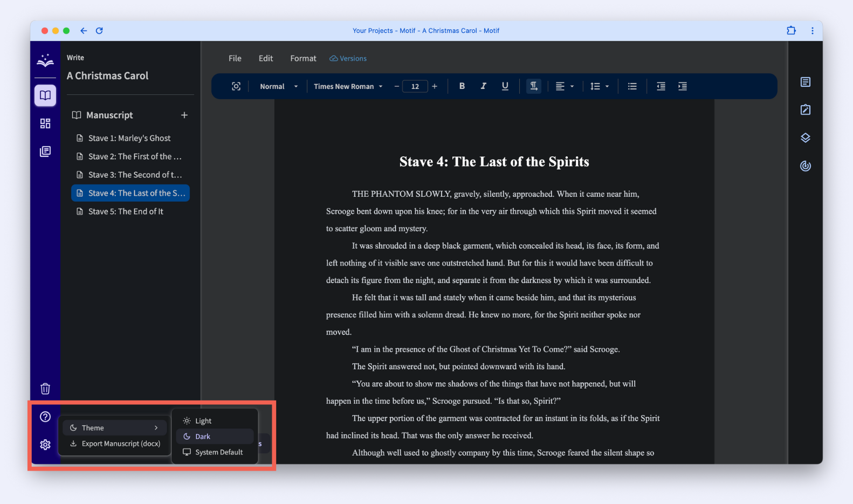Decrease indent in toolbar
Image resolution: width=853 pixels, height=504 pixels.
[x=661, y=86]
